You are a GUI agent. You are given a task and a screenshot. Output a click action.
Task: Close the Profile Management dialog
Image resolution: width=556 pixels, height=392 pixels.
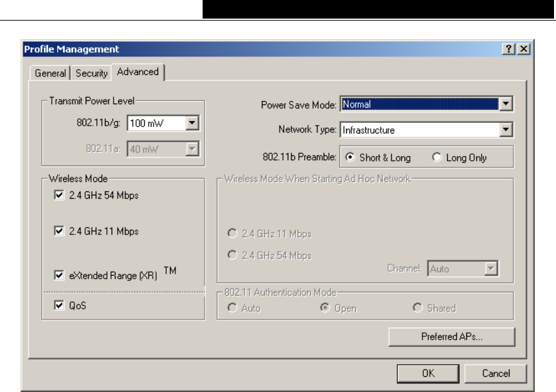pos(523,49)
